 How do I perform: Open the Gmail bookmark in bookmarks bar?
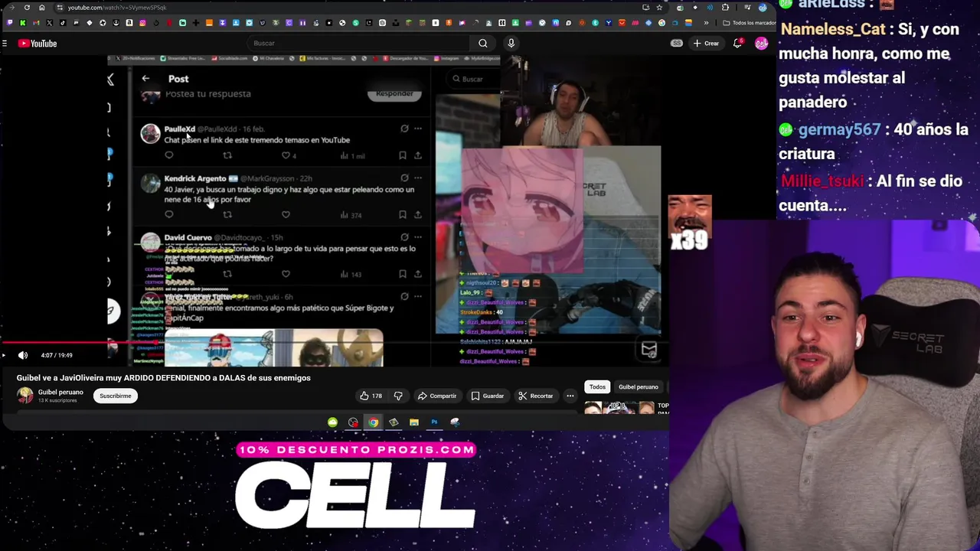[x=36, y=23]
